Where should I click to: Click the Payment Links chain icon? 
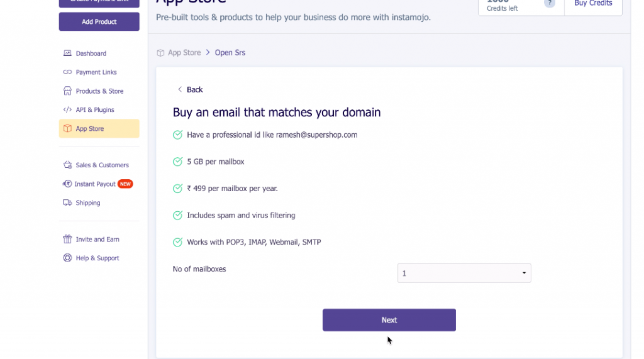(x=67, y=72)
